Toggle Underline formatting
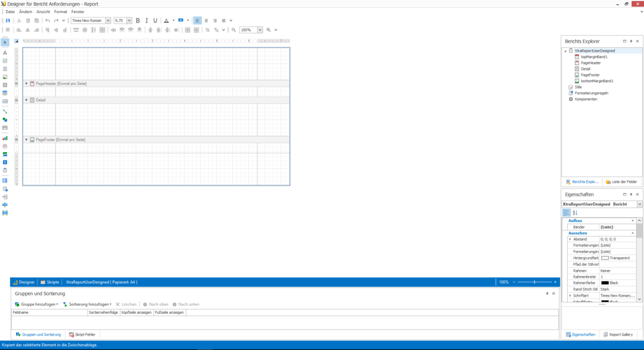644x350 pixels. click(156, 21)
